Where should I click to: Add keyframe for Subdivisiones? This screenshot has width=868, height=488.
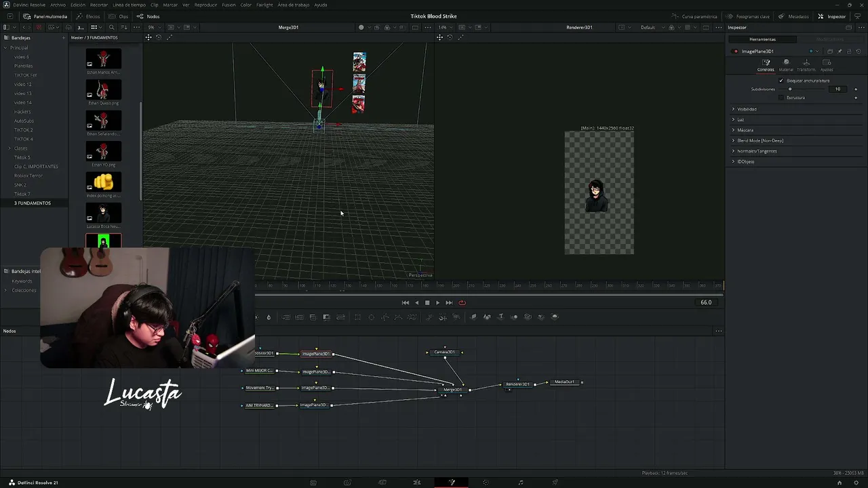click(x=856, y=89)
